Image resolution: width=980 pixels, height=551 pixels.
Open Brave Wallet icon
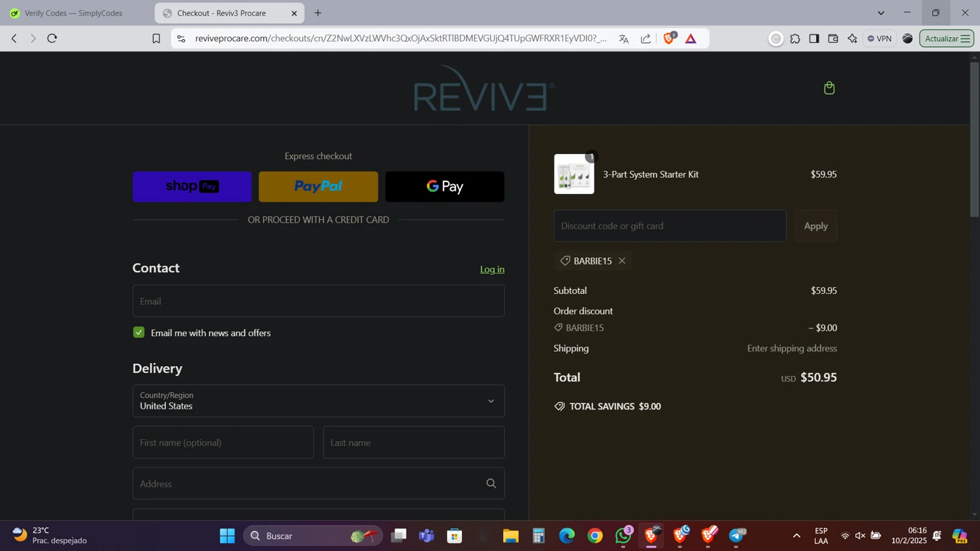pyautogui.click(x=833, y=39)
